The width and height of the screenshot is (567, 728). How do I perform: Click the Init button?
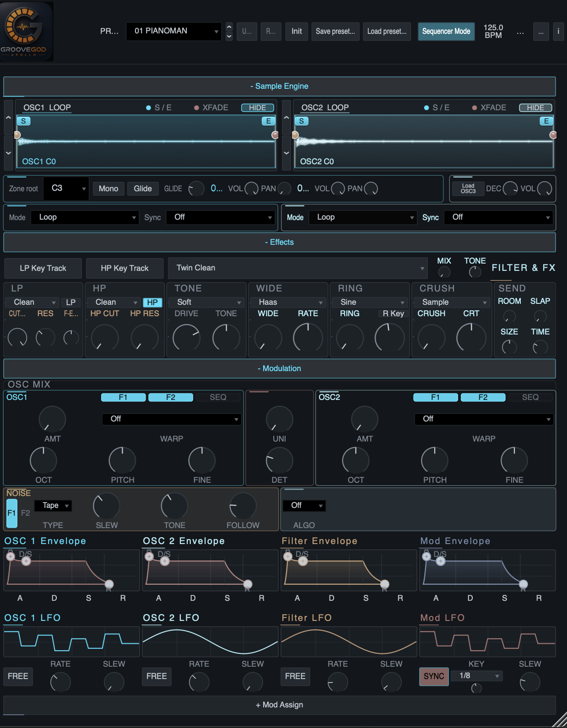(297, 32)
